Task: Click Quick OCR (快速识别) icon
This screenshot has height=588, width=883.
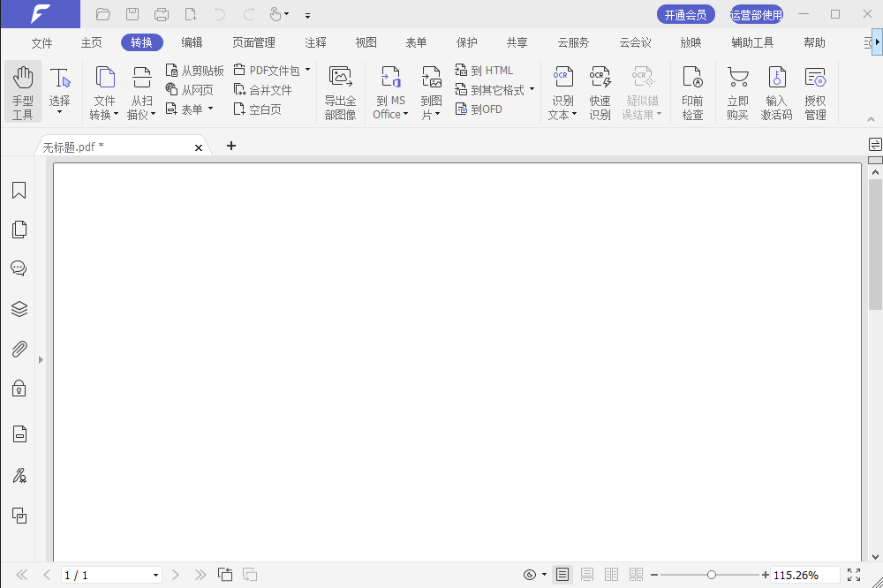Action: 600,93
